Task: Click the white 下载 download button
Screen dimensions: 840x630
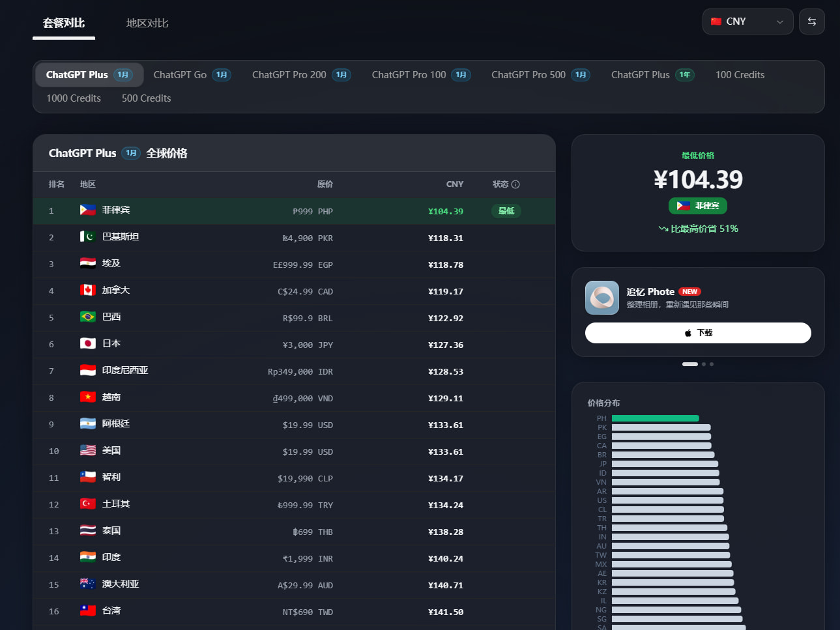Action: (698, 333)
